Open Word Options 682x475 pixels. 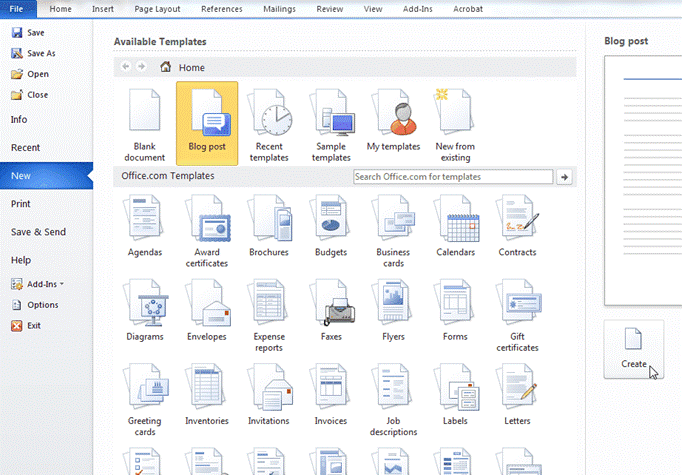click(x=35, y=305)
